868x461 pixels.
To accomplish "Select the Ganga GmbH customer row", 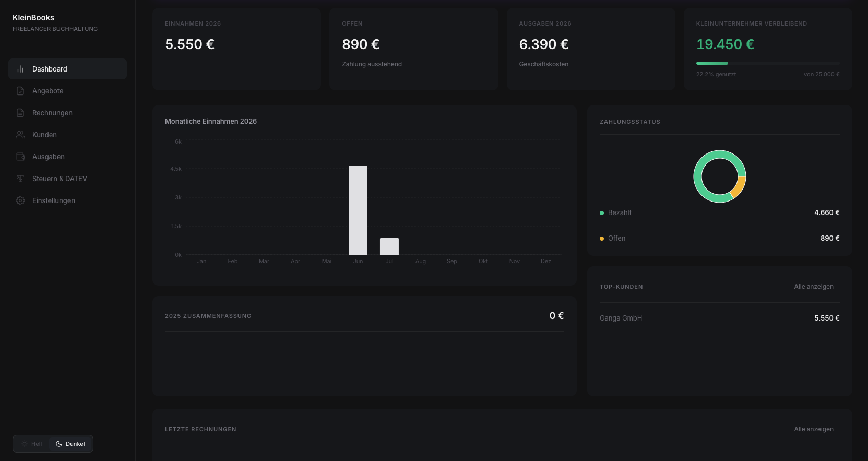I will [719, 318].
